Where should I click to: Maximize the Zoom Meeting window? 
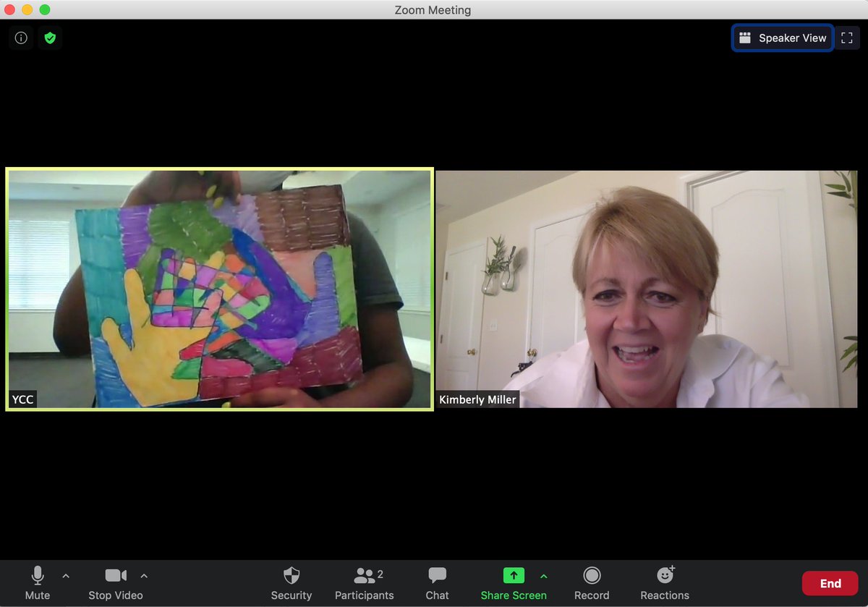tap(45, 9)
